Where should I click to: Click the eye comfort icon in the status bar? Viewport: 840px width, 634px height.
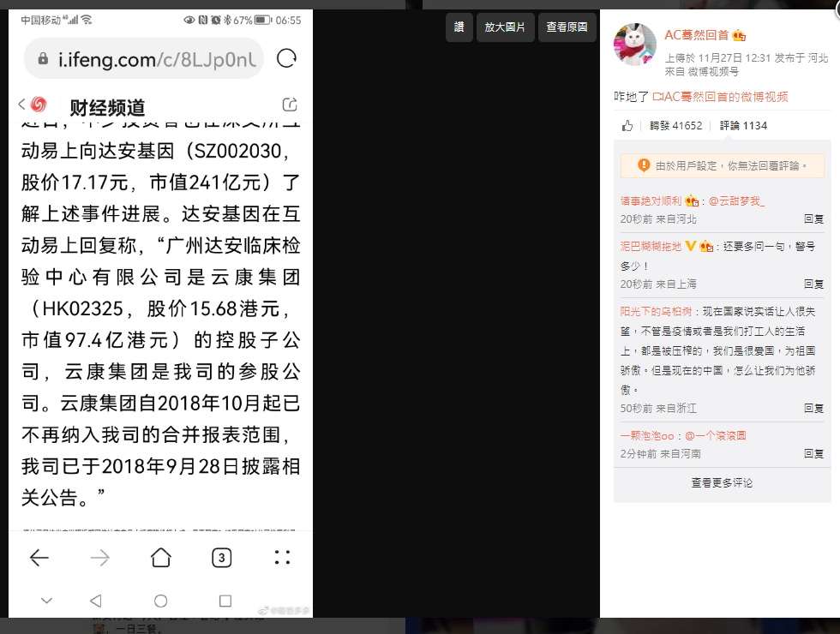[189, 20]
